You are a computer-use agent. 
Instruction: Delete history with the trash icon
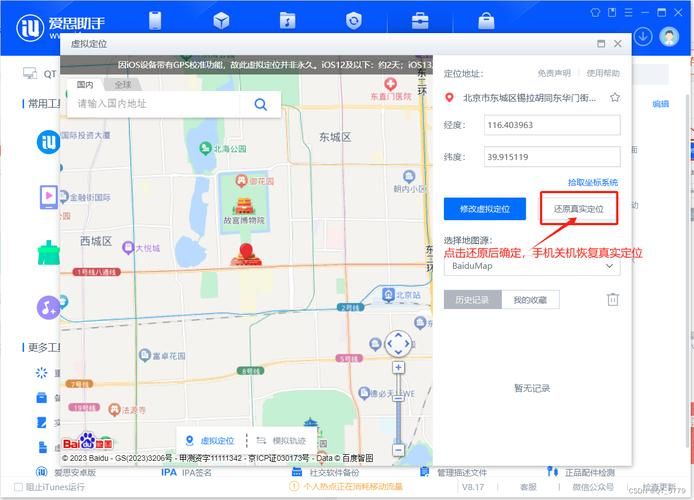click(x=613, y=300)
